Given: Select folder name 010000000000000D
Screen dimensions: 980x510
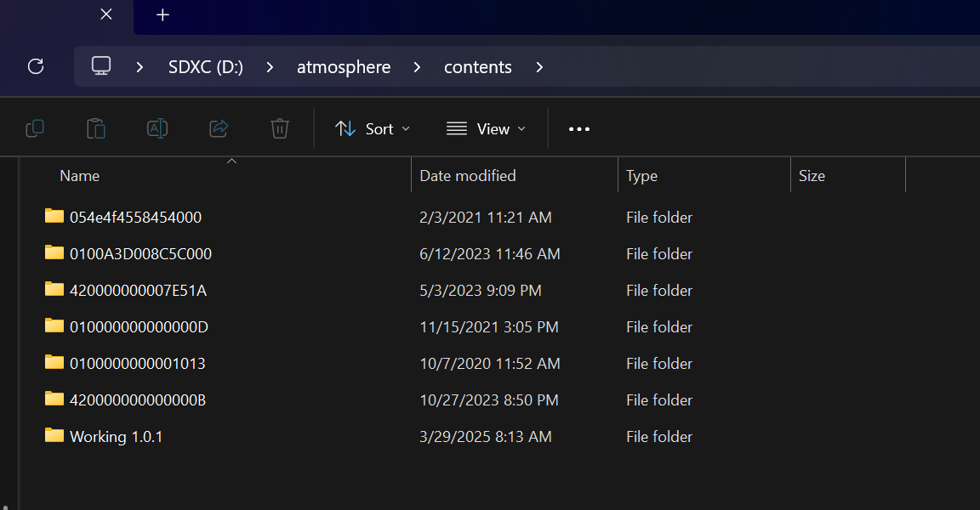Looking at the screenshot, I should [x=139, y=327].
